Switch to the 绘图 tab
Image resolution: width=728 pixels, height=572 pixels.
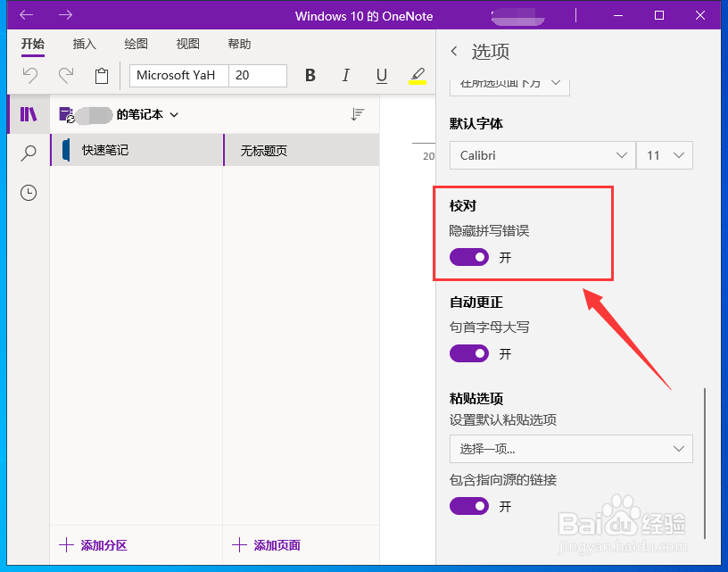pyautogui.click(x=136, y=44)
